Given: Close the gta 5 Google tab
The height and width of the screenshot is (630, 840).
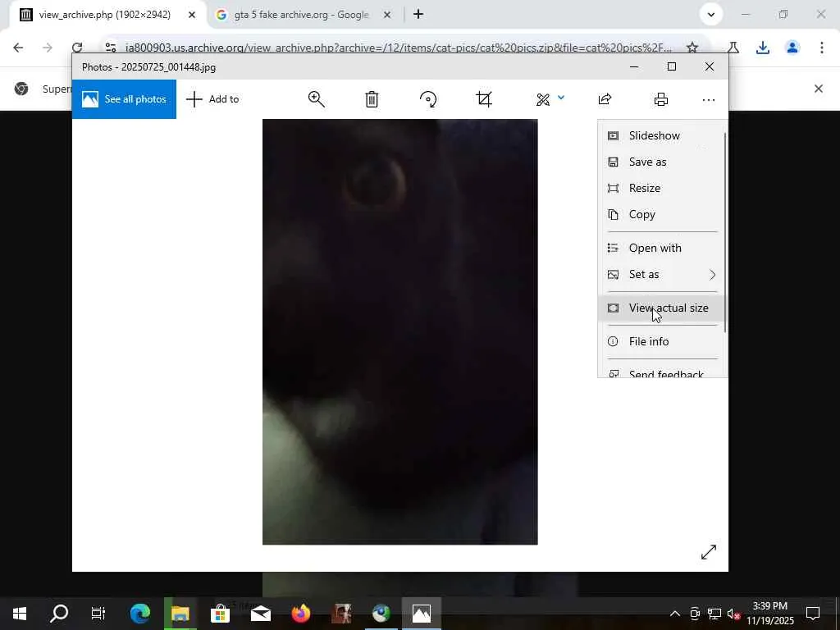Looking at the screenshot, I should pos(387,15).
